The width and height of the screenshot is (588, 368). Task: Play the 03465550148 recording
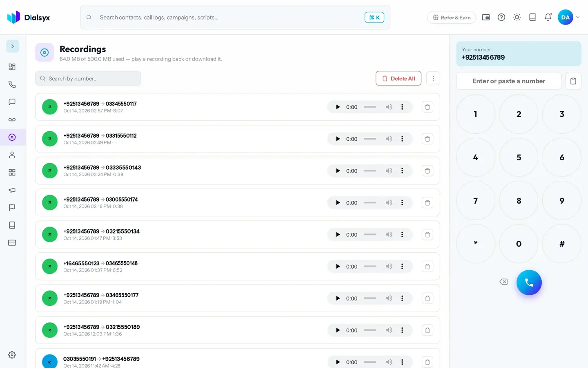[x=338, y=266]
